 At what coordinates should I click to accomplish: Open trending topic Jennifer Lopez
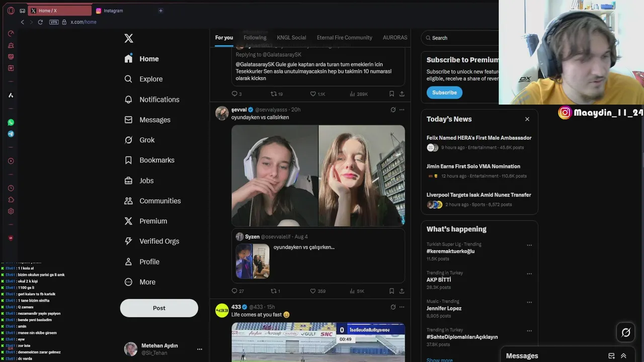pyautogui.click(x=444, y=308)
